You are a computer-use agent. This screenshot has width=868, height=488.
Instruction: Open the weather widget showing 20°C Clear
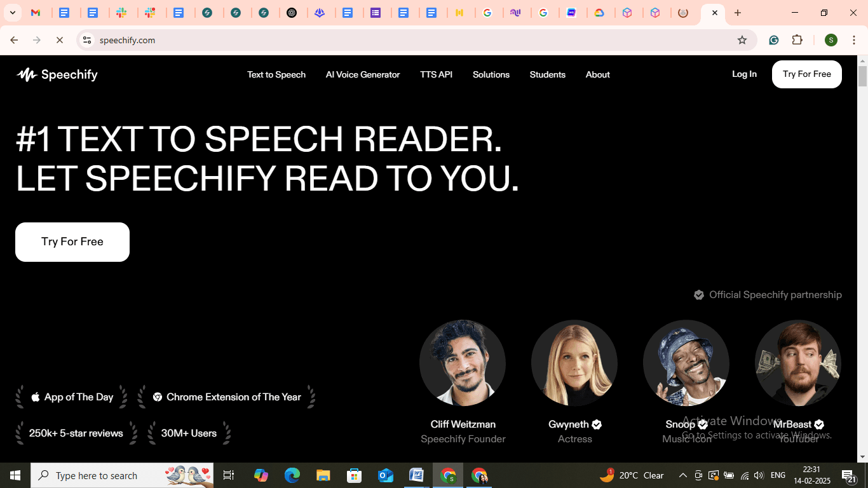click(x=632, y=475)
